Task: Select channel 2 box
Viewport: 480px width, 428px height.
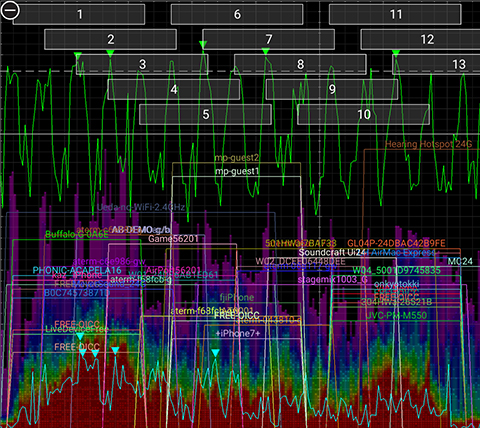Action: pyautogui.click(x=110, y=39)
